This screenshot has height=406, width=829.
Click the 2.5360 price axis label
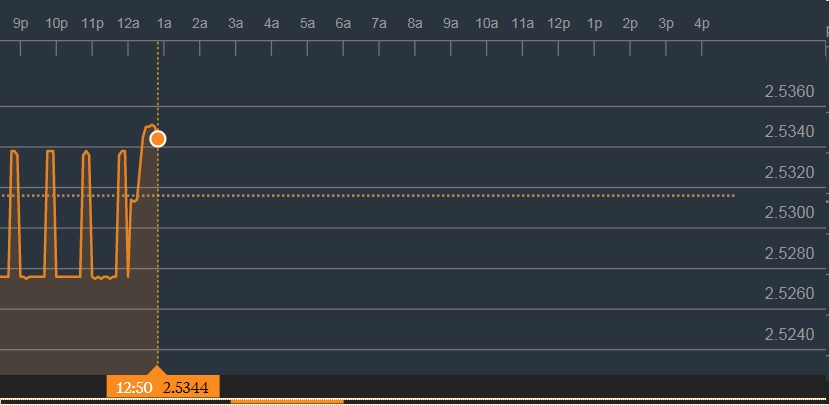coord(790,92)
